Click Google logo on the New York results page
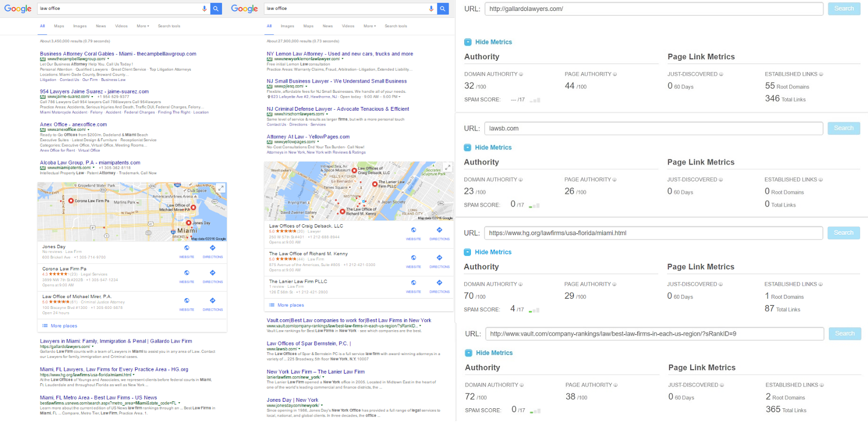 click(245, 9)
